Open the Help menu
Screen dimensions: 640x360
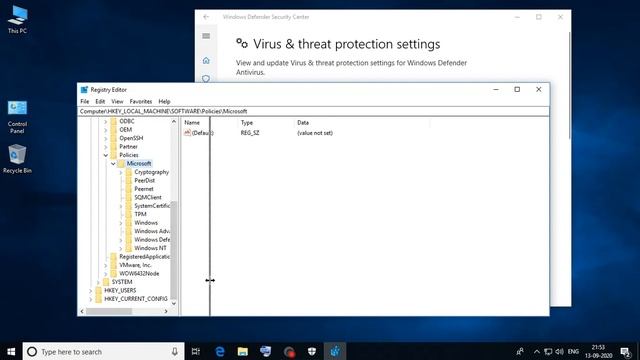point(164,101)
